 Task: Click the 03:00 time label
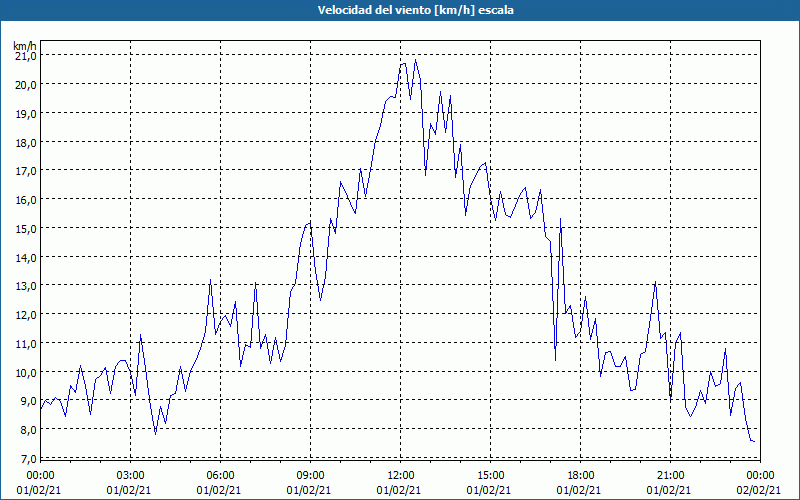(130, 476)
